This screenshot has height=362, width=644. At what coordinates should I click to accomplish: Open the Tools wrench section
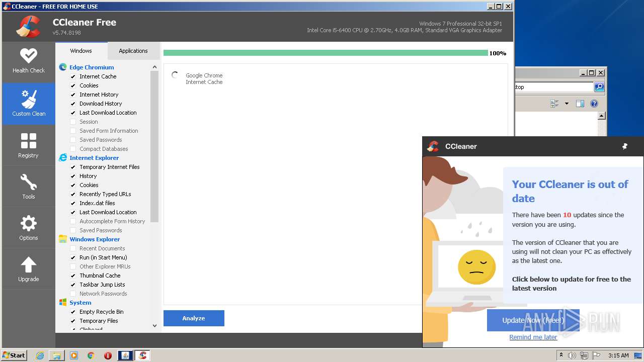[29, 187]
